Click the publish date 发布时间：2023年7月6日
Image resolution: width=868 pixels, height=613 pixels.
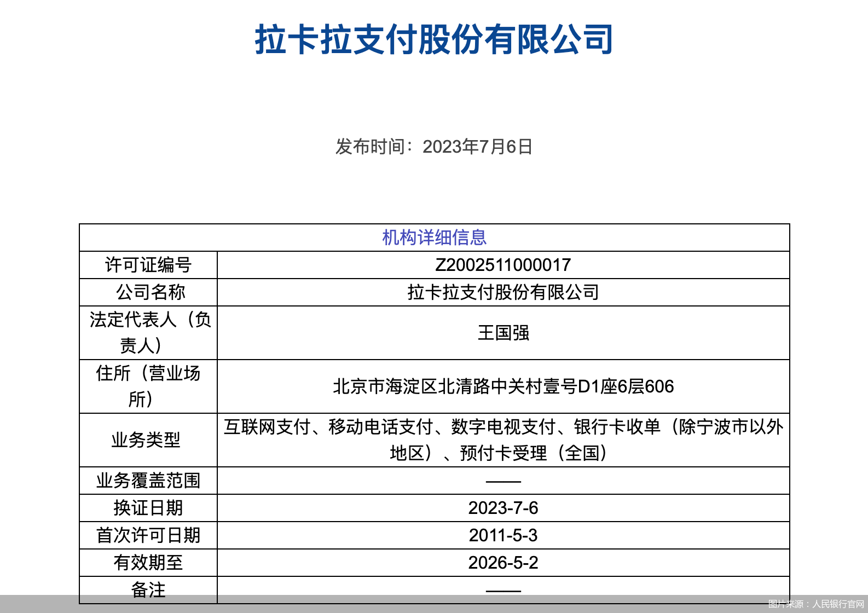click(x=434, y=147)
